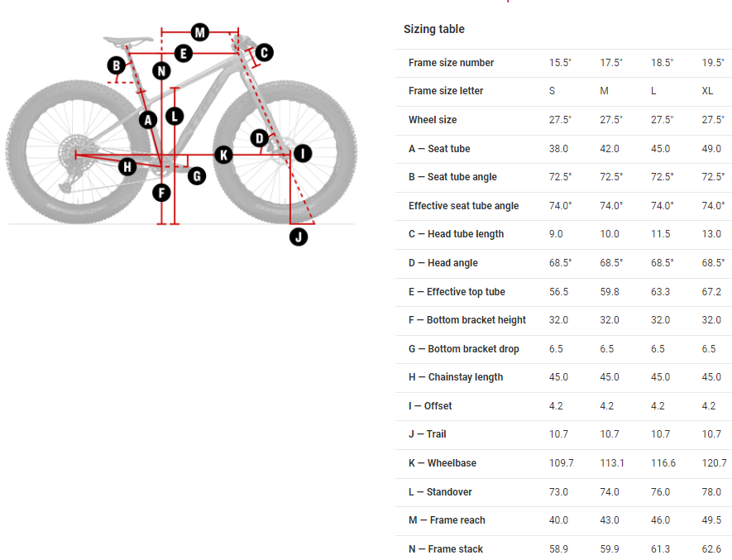Select the Frame size number row label
The height and width of the screenshot is (560, 732).
[451, 63]
